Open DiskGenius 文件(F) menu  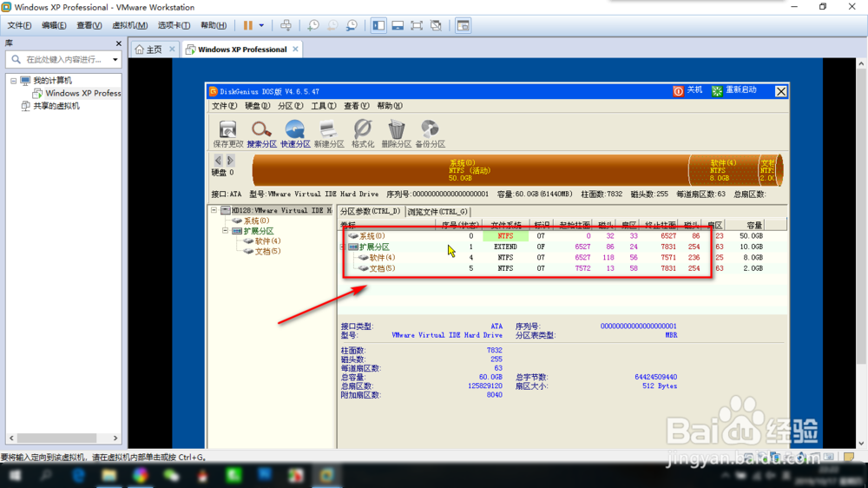point(224,106)
